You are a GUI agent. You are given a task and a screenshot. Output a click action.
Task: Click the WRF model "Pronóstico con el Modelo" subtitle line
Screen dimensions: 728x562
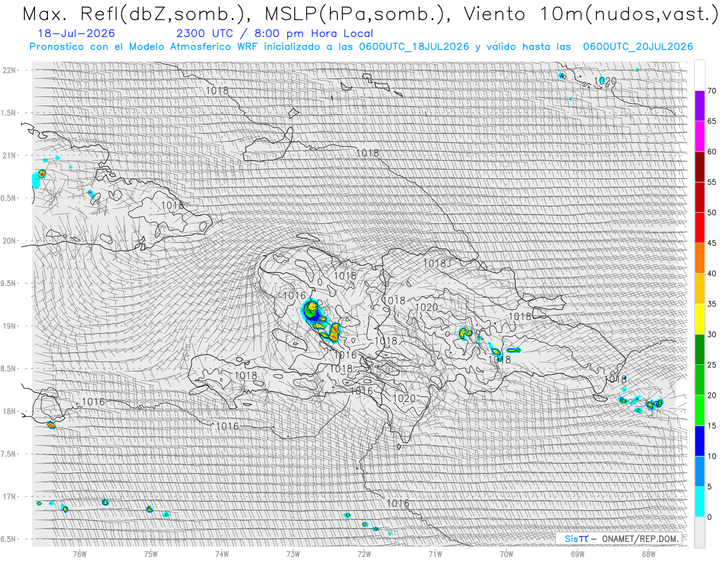(361, 47)
